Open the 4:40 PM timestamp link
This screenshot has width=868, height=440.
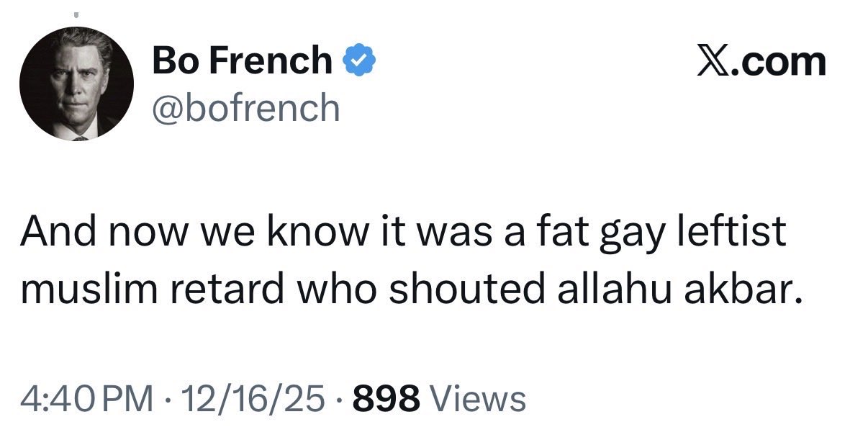pos(86,398)
